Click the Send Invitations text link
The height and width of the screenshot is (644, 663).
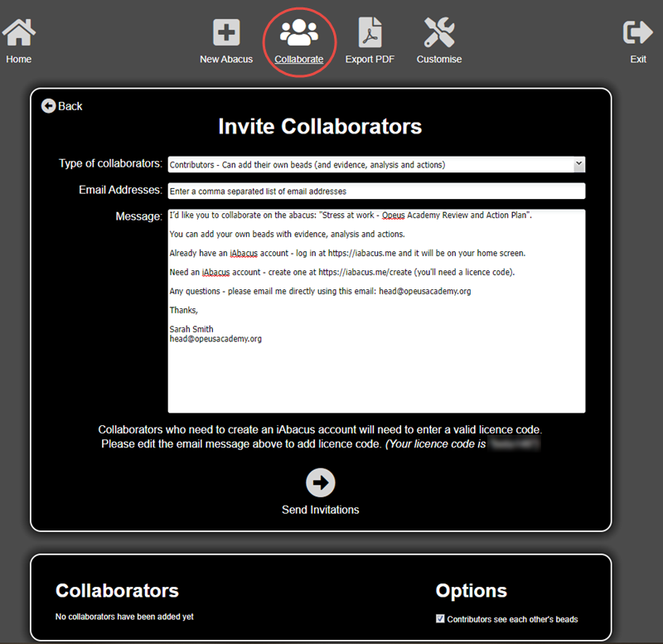[x=320, y=510]
